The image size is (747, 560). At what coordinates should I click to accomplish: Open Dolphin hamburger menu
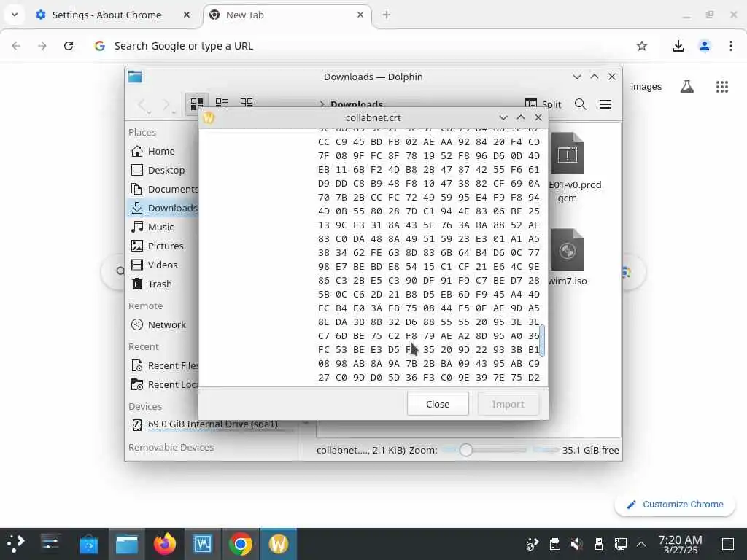click(605, 104)
